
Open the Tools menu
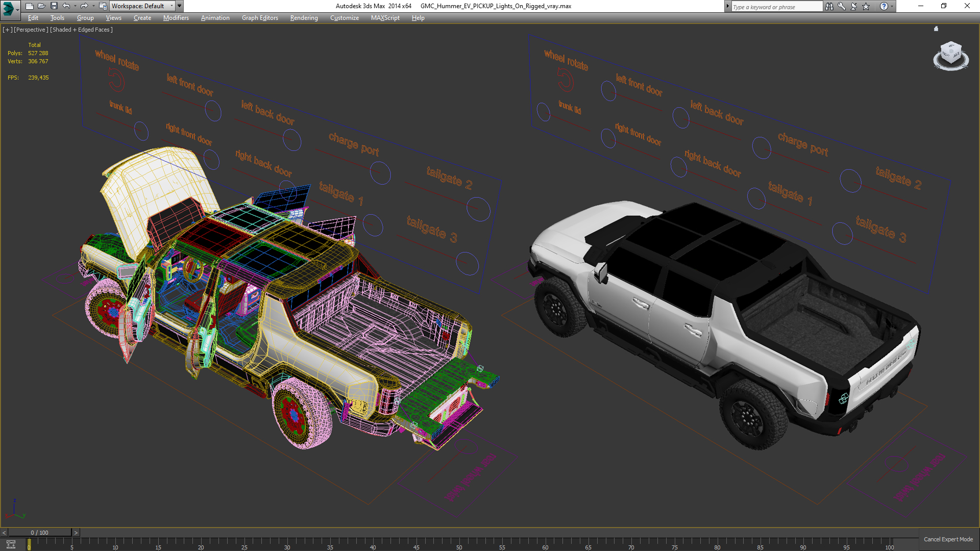[57, 18]
